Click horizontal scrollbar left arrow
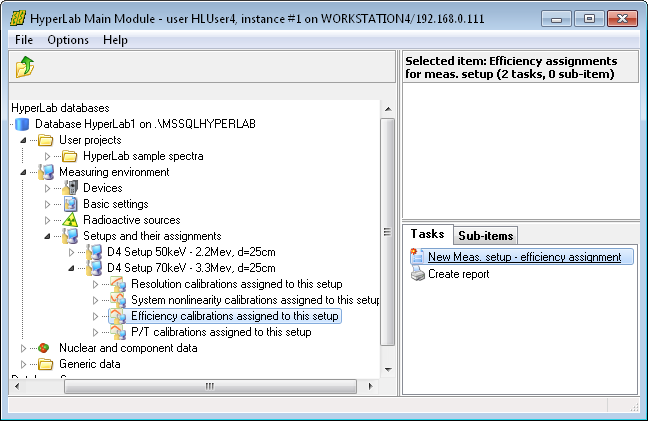The height and width of the screenshot is (421, 648). tap(17, 386)
